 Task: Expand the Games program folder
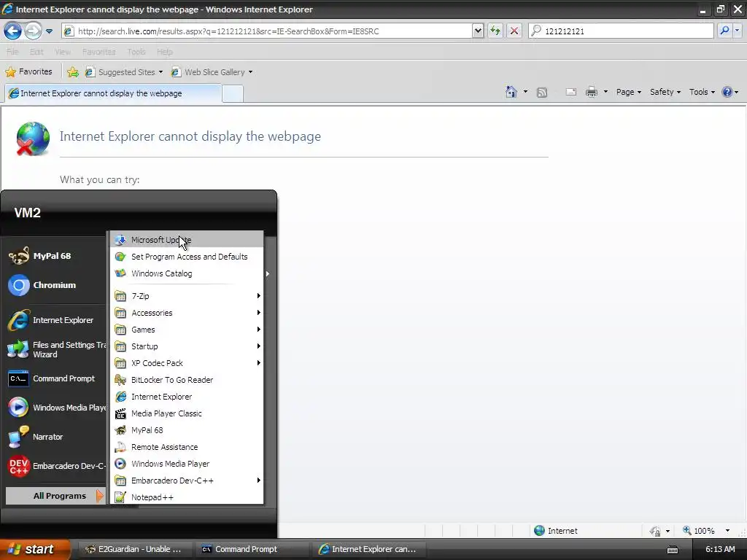pos(187,330)
